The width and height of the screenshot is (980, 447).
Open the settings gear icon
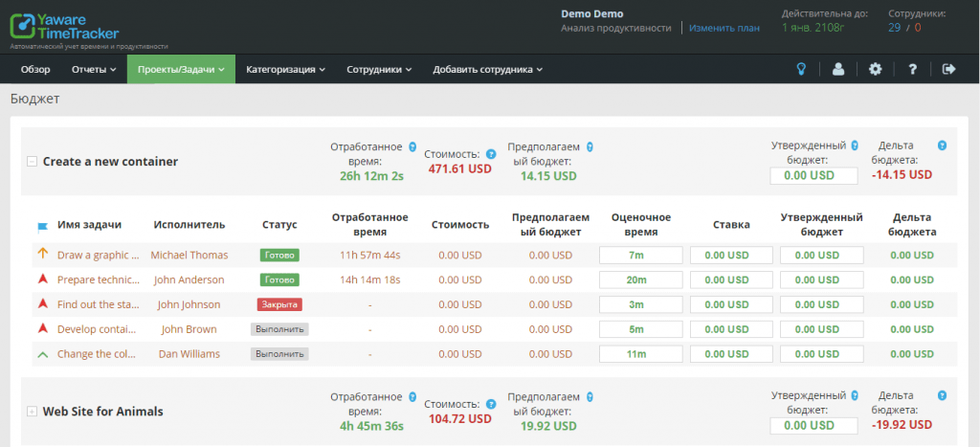point(876,69)
